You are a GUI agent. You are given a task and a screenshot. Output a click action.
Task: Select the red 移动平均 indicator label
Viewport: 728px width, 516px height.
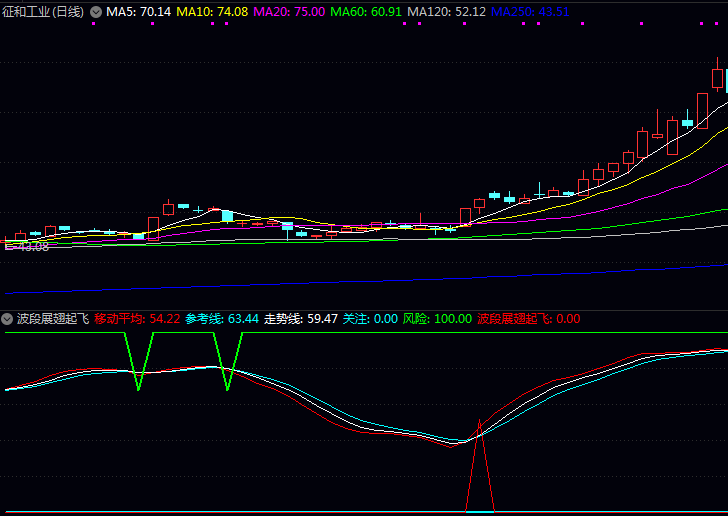click(137, 319)
